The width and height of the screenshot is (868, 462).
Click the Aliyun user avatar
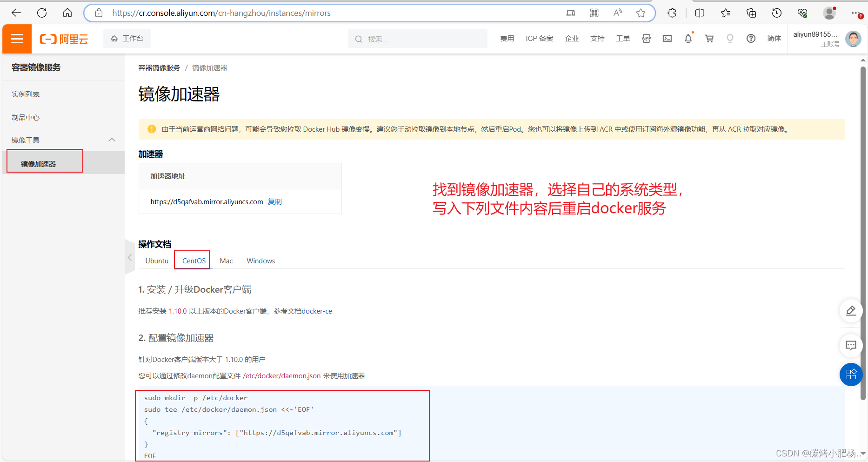(853, 39)
